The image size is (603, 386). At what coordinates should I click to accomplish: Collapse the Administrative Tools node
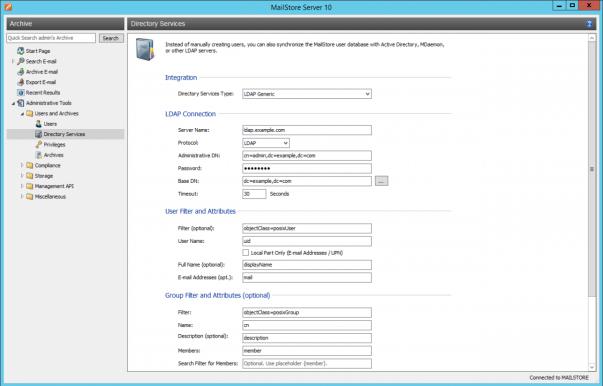pos(13,103)
